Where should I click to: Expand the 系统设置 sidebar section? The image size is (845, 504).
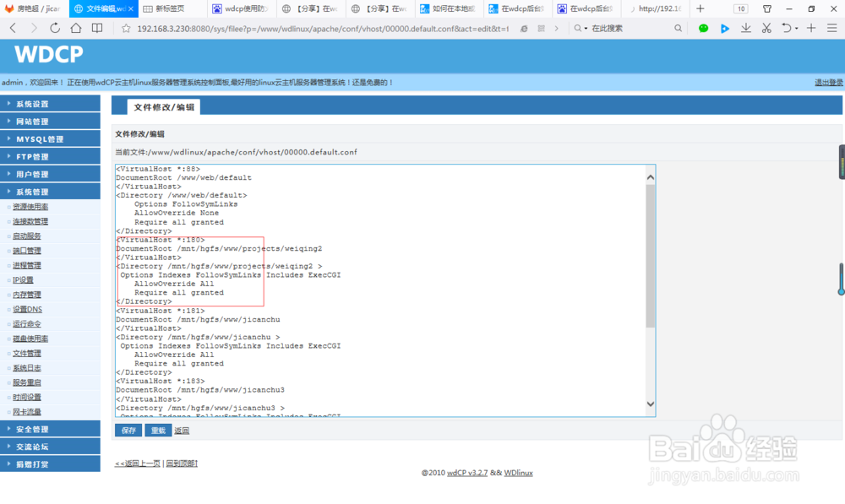[x=50, y=103]
